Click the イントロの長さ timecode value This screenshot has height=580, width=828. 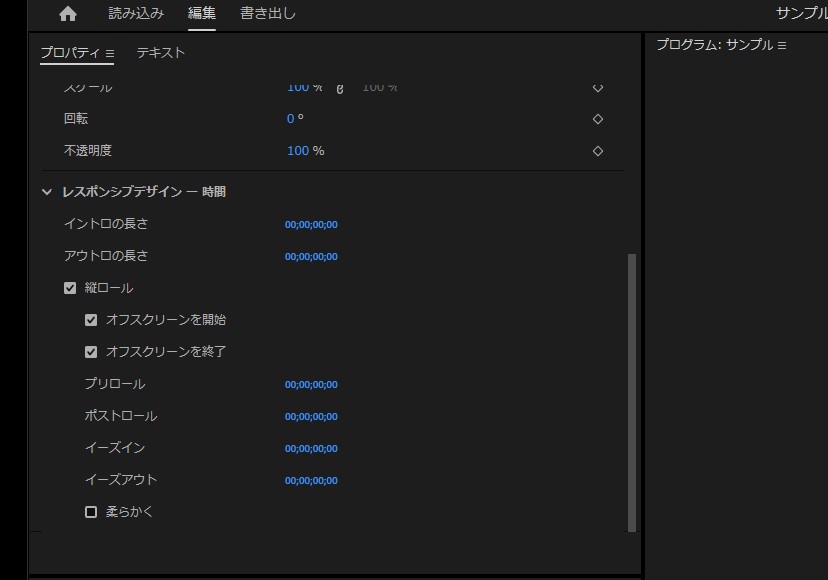pos(311,225)
